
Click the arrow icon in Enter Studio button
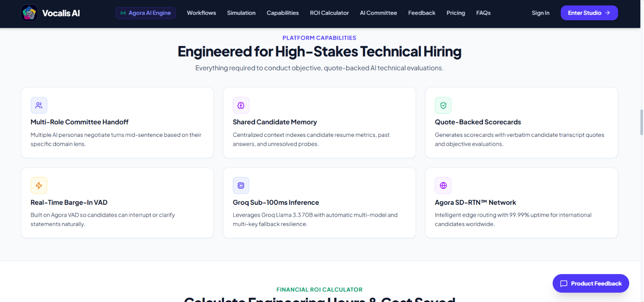pos(607,13)
